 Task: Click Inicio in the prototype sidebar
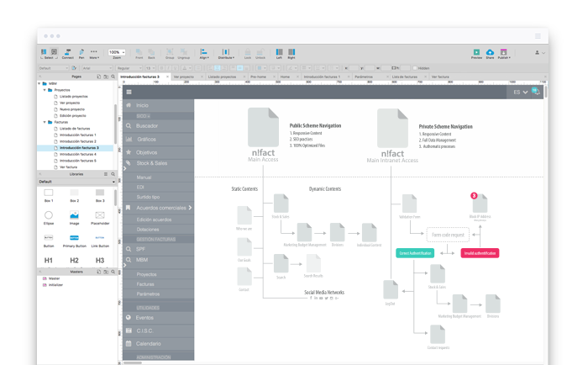tap(158, 105)
